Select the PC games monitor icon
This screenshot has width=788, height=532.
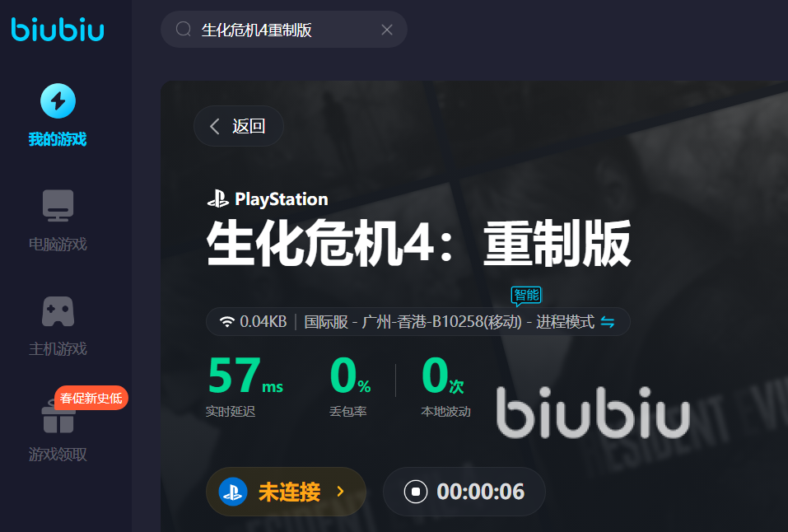click(x=58, y=206)
